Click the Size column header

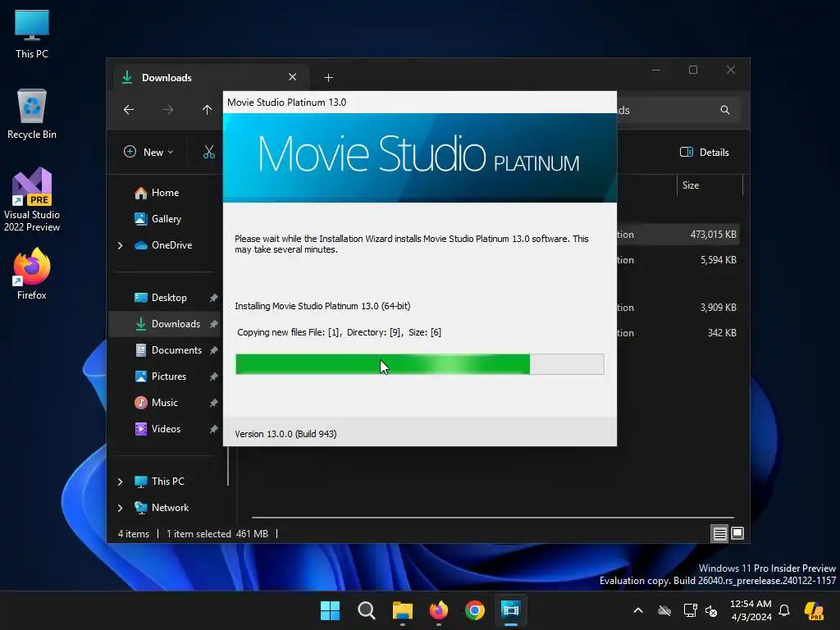click(710, 185)
